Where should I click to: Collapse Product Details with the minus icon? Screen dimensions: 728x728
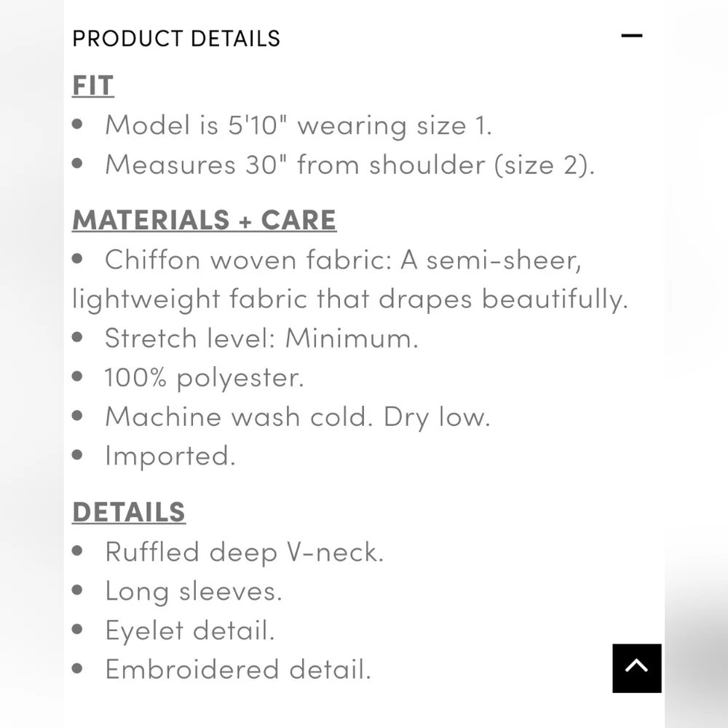[x=631, y=36]
